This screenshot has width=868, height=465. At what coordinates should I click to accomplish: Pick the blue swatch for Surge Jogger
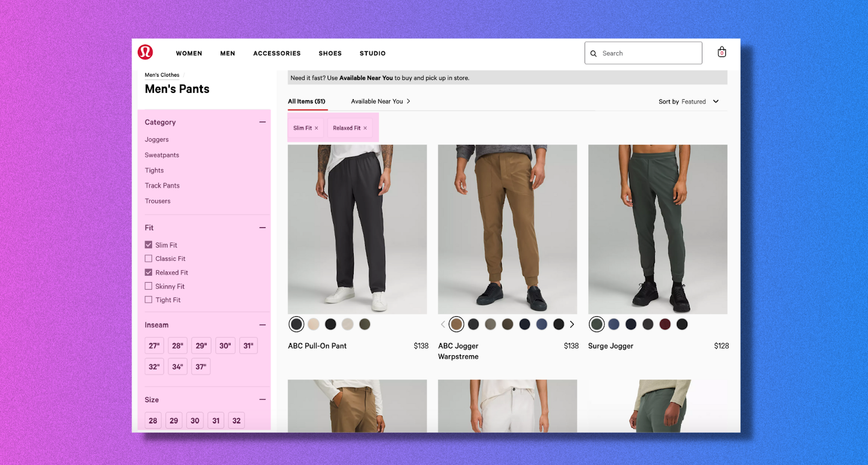tap(614, 324)
